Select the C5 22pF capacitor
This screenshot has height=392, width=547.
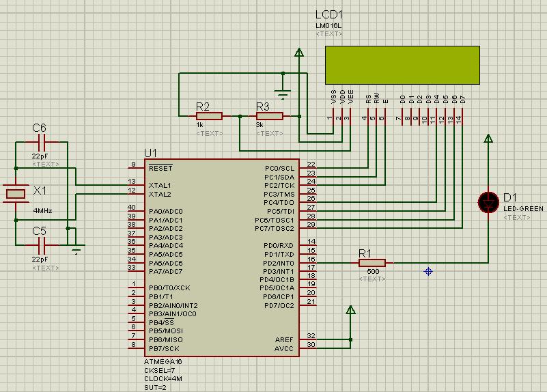[41, 244]
